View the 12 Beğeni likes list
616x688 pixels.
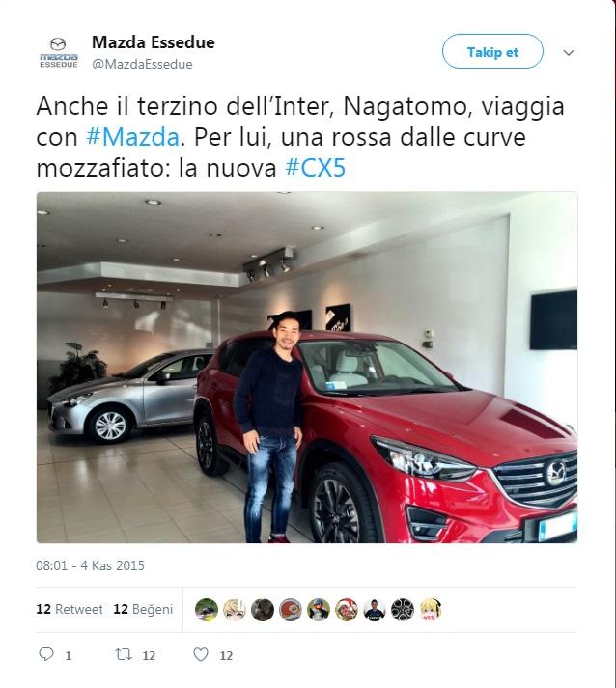point(143,609)
